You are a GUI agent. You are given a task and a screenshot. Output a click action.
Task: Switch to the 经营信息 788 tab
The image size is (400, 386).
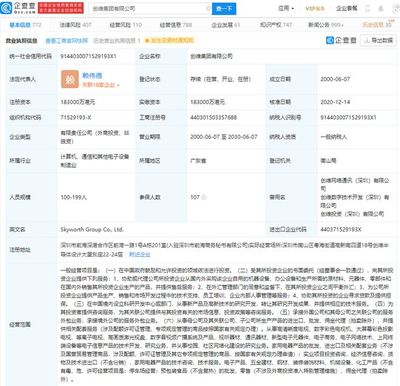(x=176, y=25)
